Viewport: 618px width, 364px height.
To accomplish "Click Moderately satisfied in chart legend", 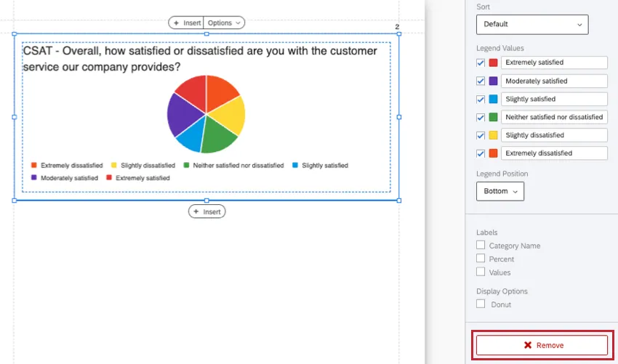I will pos(65,178).
